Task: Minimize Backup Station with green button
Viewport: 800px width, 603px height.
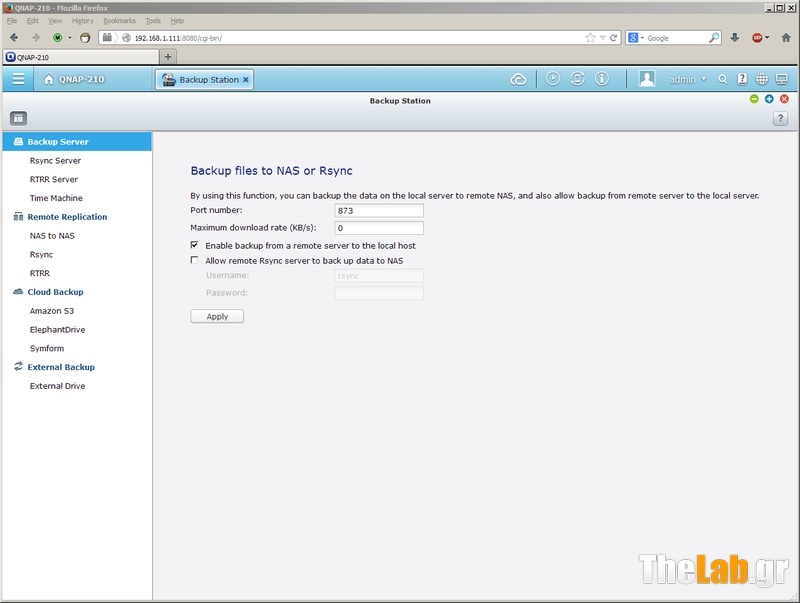Action: (x=754, y=99)
